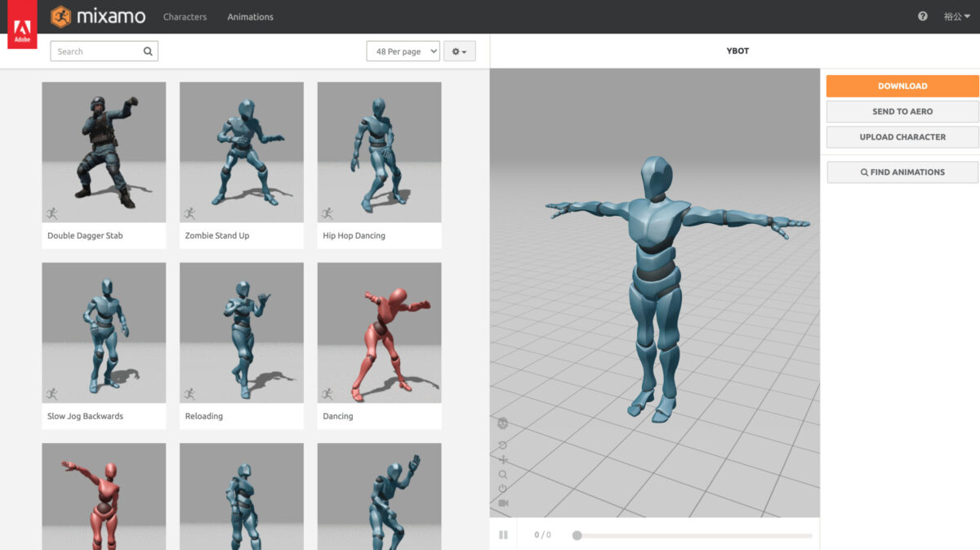The image size is (980, 550).
Task: Click the Find Animations button
Action: coord(902,172)
